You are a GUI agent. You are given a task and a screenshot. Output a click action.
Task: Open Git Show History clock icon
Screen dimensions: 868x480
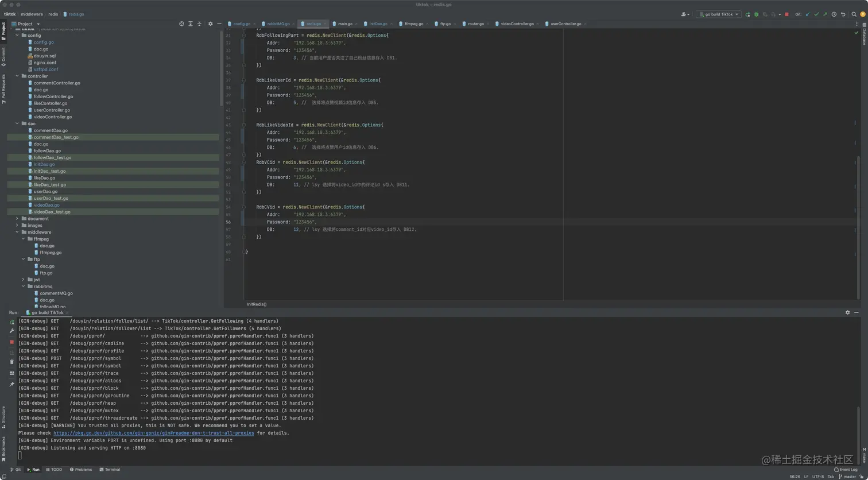pyautogui.click(x=834, y=14)
